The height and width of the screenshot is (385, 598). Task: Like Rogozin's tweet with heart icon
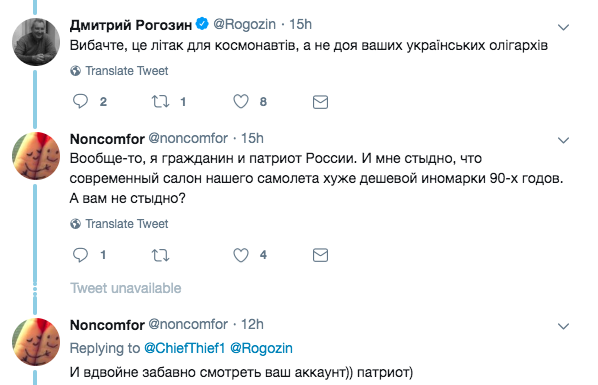click(x=241, y=101)
